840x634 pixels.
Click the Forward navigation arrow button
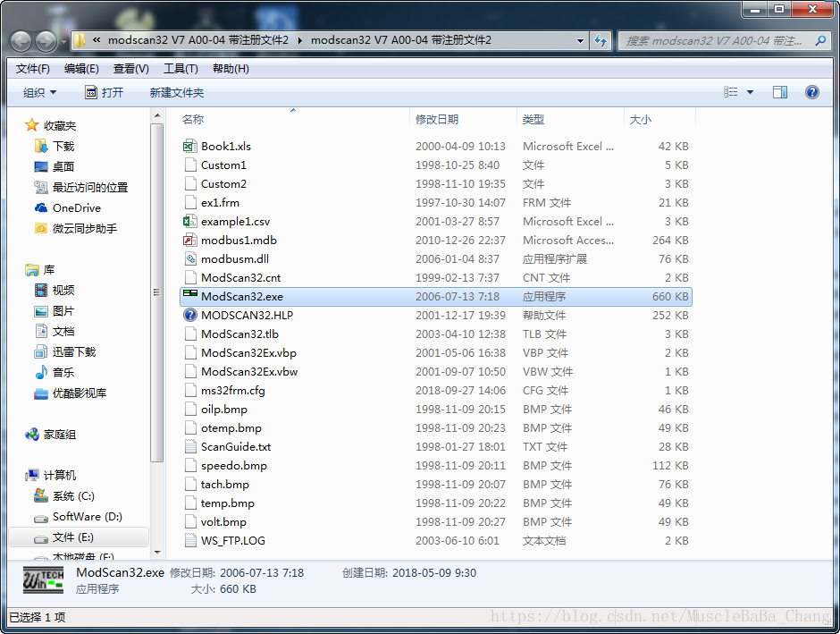click(x=46, y=41)
